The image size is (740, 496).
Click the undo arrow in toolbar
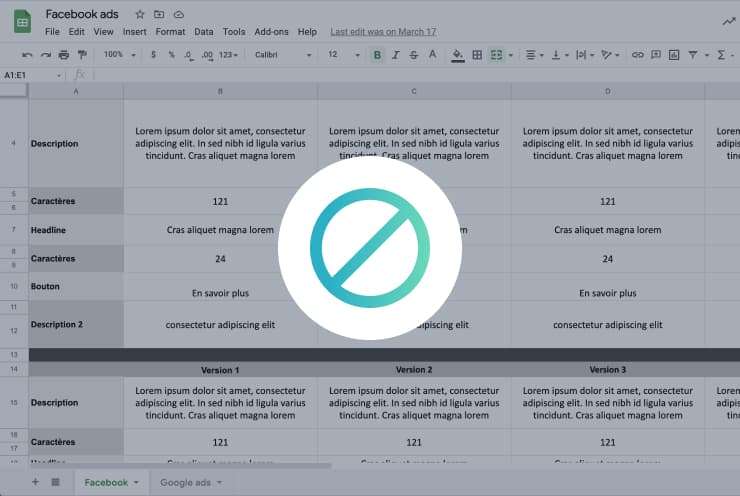pos(27,55)
